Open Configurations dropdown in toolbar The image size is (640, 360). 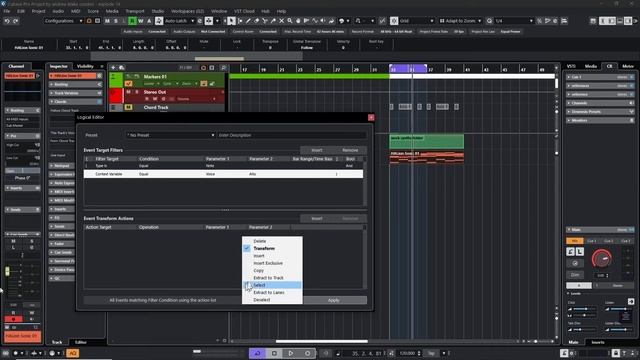pyautogui.click(x=63, y=21)
